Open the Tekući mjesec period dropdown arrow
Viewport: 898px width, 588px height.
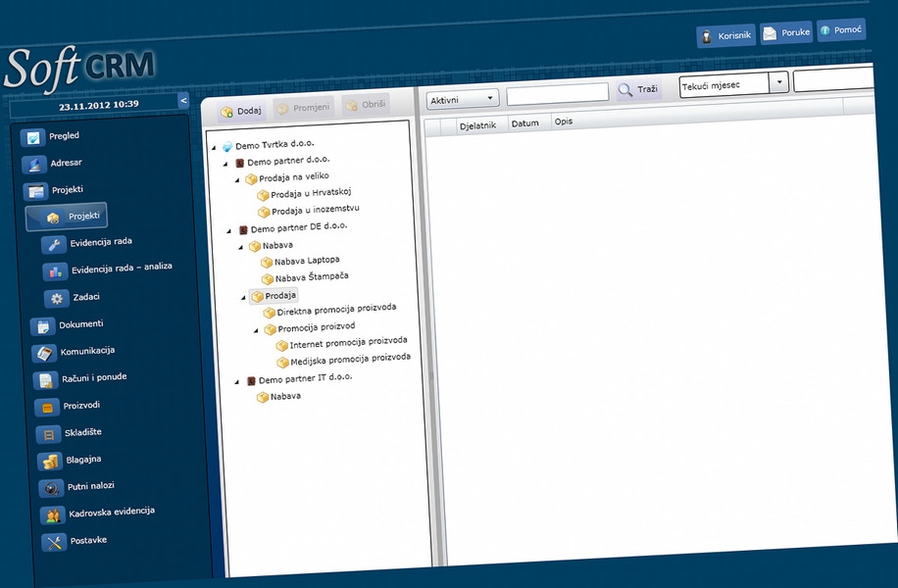(778, 82)
